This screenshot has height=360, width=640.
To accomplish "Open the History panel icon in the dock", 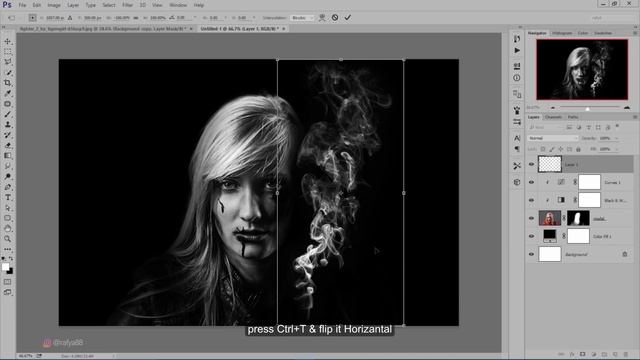I will (517, 39).
